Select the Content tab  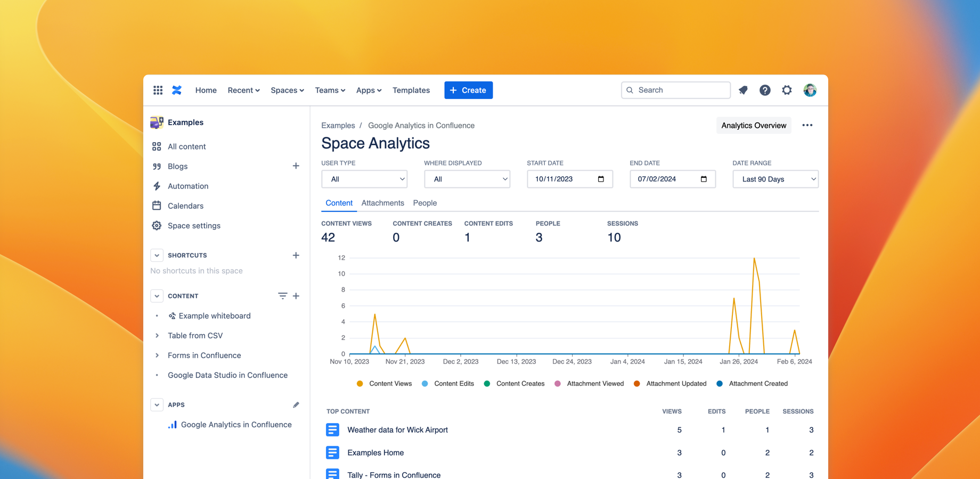339,203
